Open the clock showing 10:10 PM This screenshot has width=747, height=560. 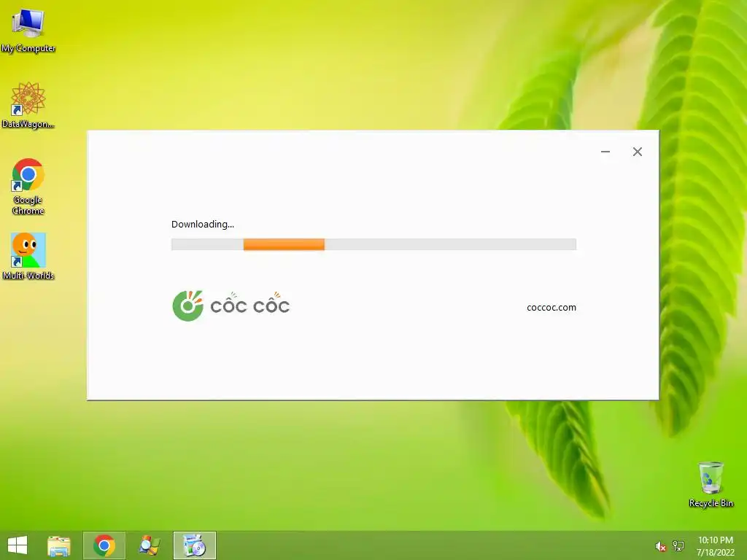click(x=716, y=545)
